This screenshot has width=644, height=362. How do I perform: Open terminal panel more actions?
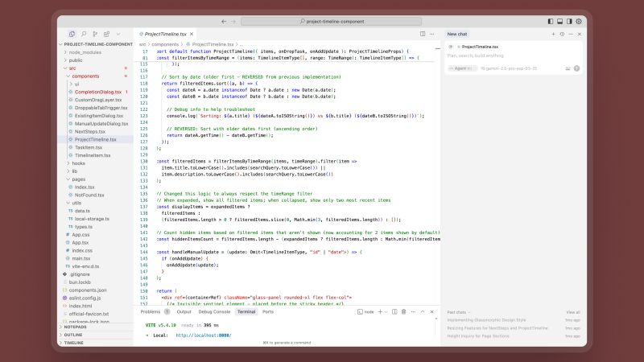(413, 312)
